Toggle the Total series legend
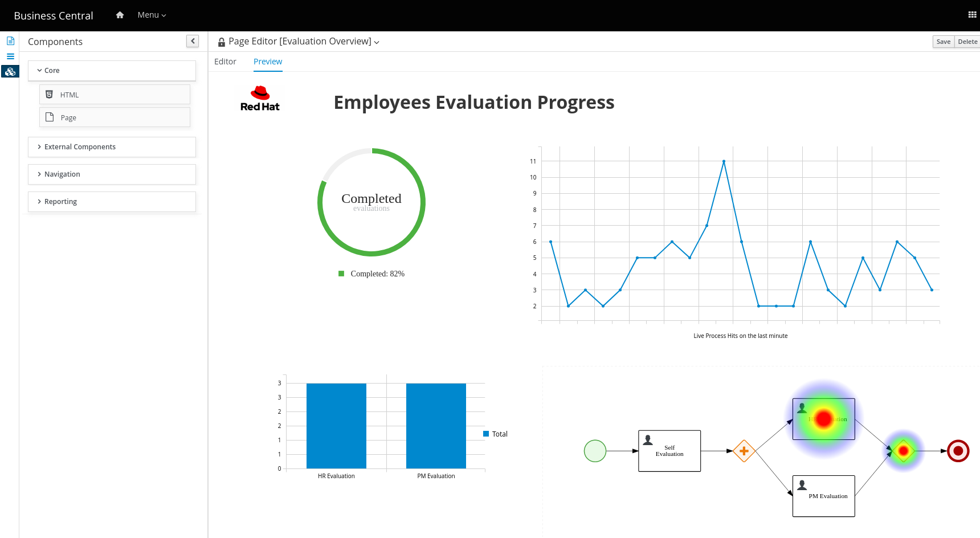Image resolution: width=980 pixels, height=538 pixels. click(x=487, y=434)
